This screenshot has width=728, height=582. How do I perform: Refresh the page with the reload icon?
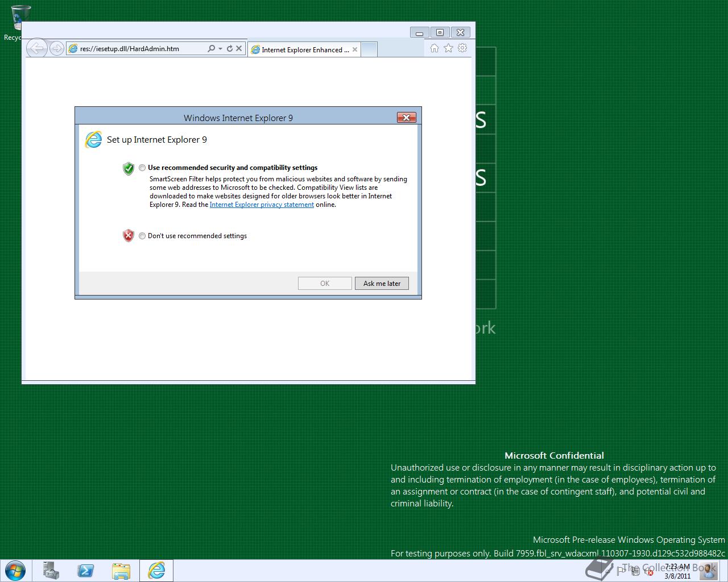(x=230, y=49)
